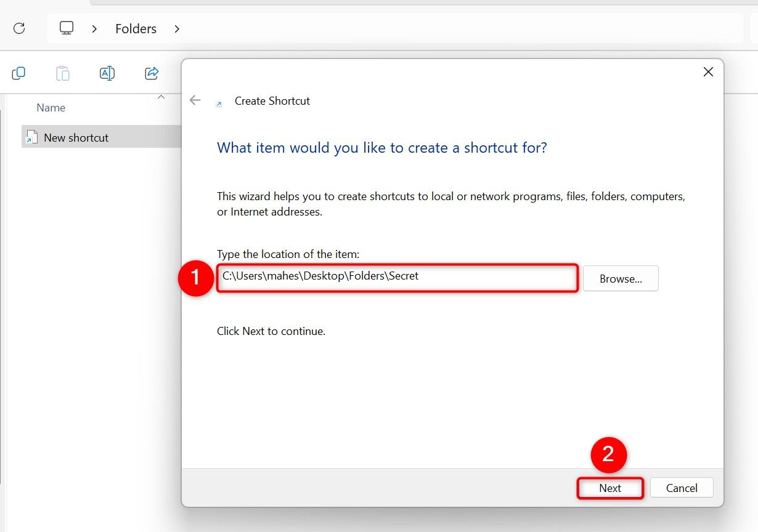Click the This PC monitor icon in address bar
Screen dimensions: 758x532
[x=67, y=28]
